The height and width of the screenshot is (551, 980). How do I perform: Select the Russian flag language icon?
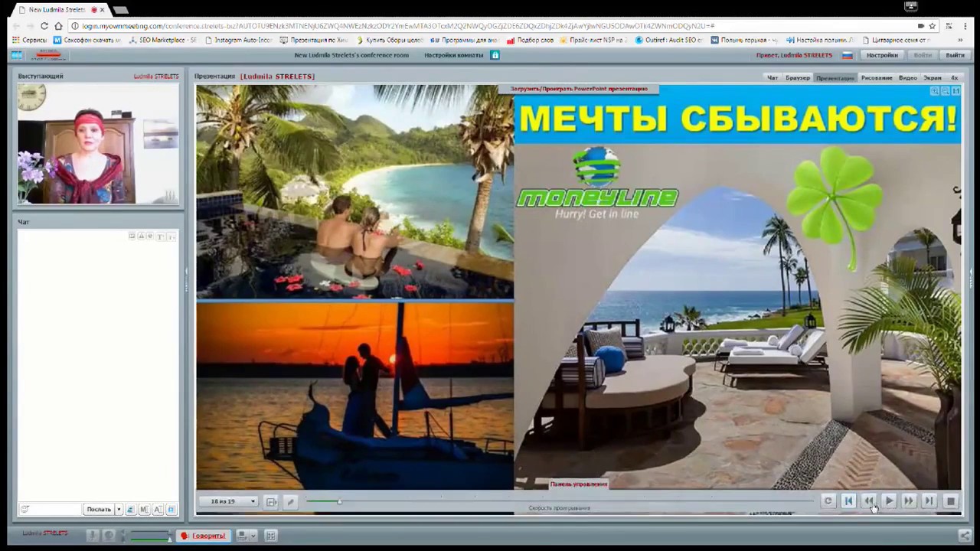848,55
